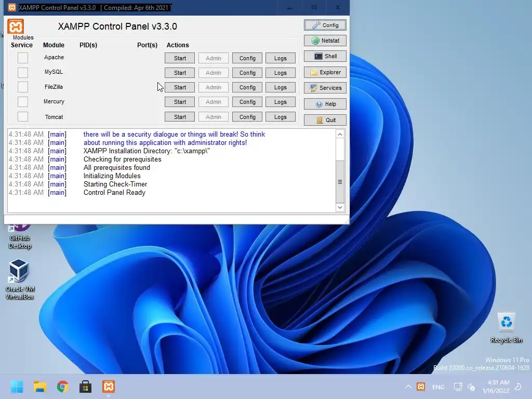
Task: Open File Explorer from taskbar
Action: coord(40,387)
